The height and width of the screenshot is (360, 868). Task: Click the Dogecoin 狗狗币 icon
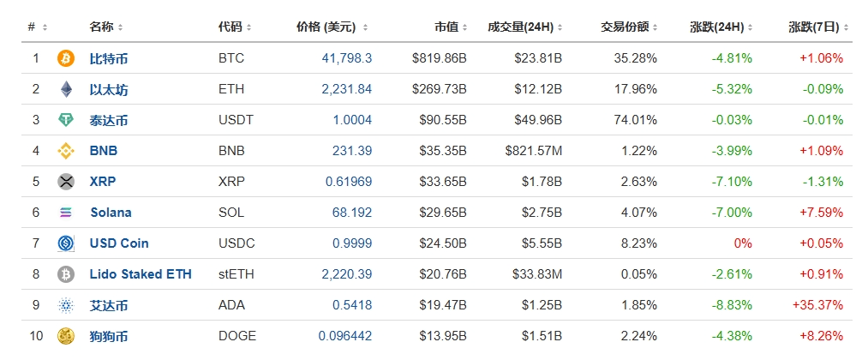pos(66,336)
